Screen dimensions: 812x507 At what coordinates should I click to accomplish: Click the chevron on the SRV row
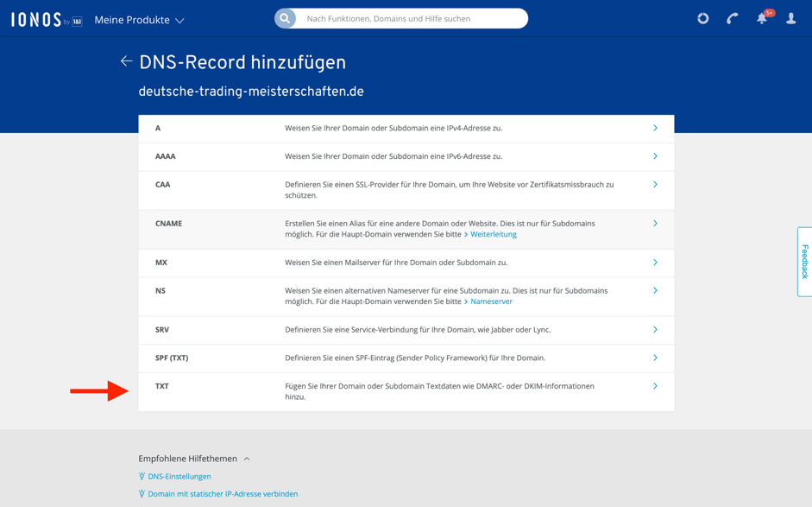[x=655, y=330]
